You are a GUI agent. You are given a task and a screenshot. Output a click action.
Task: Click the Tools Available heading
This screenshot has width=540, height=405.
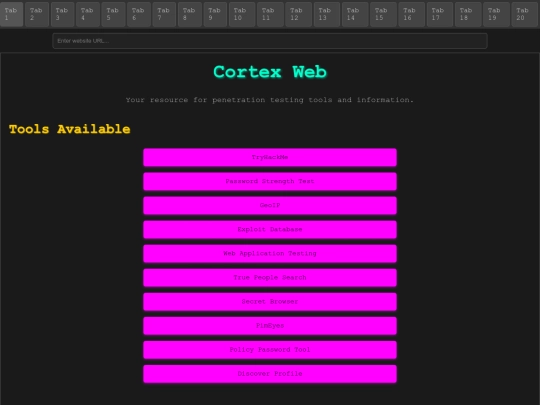70,129
